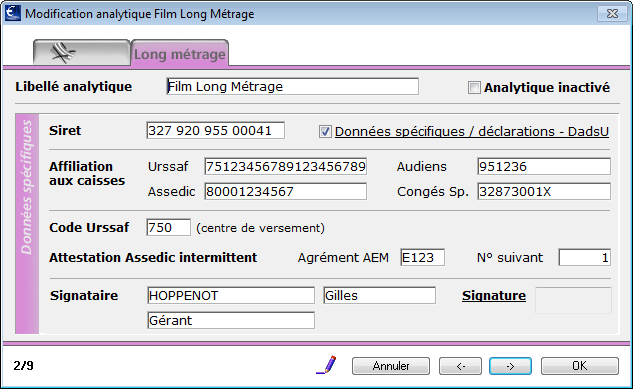Open the director's chair icon tab
633x389 pixels.
tap(82, 52)
